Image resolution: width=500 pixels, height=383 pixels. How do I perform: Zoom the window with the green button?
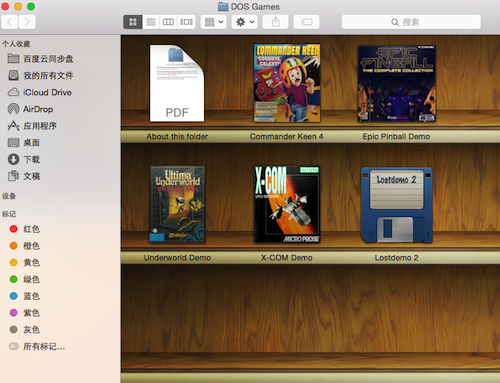click(31, 6)
